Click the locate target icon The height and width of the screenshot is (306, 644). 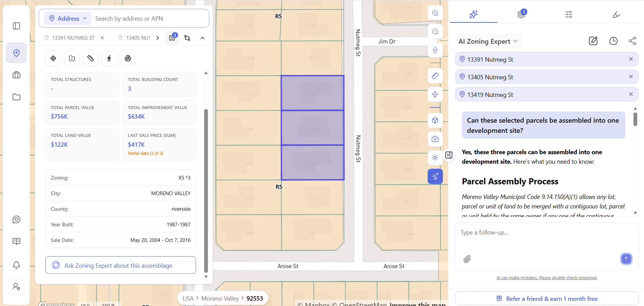53,58
